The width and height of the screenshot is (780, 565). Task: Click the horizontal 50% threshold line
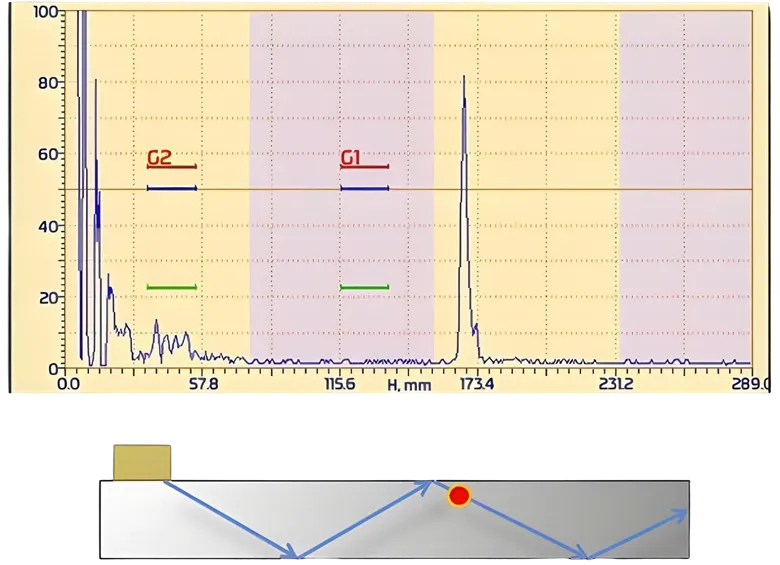tap(408, 189)
